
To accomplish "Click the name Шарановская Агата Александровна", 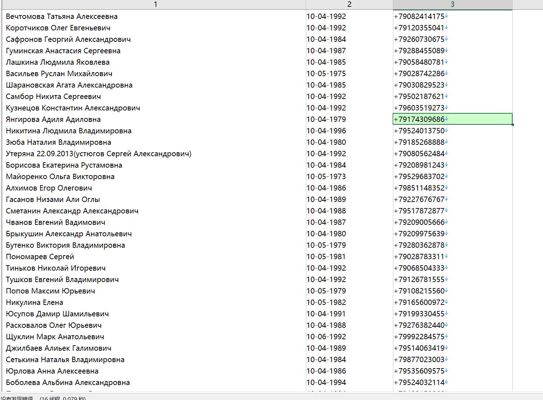I will pos(69,85).
